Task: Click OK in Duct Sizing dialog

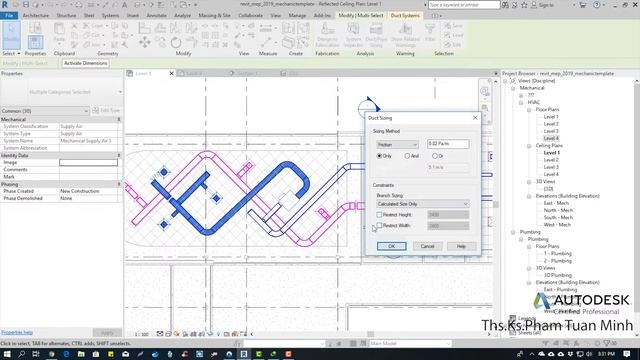Action: (x=391, y=246)
